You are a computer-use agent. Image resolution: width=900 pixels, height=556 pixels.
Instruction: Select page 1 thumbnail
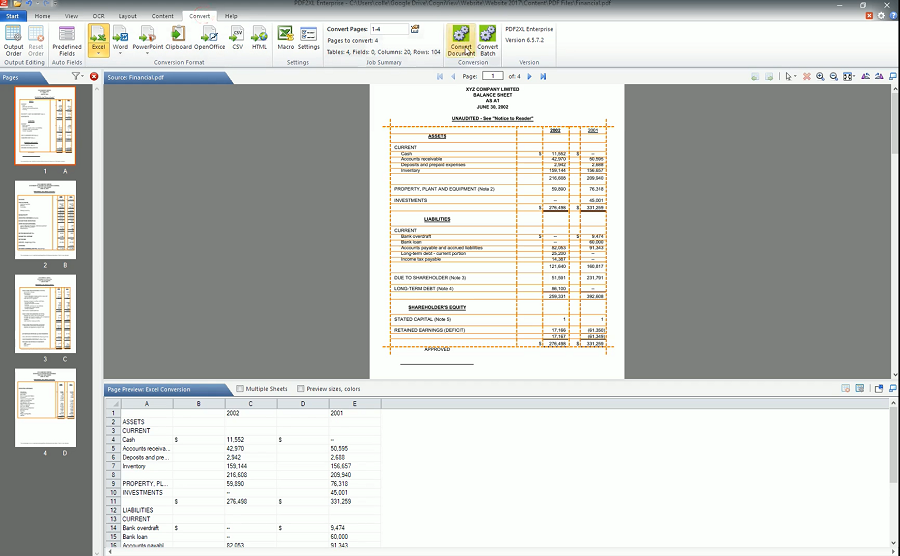pos(45,126)
